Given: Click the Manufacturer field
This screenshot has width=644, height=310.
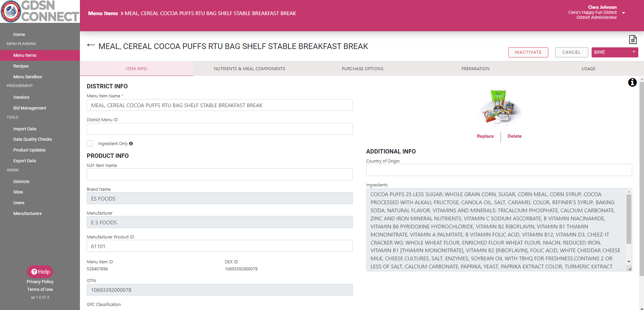Looking at the screenshot, I should (220, 222).
